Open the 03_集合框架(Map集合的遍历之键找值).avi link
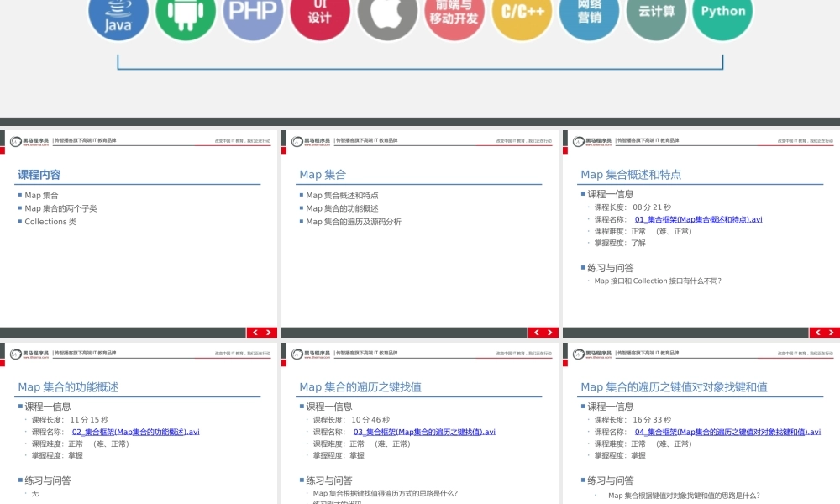This screenshot has width=840, height=504. tap(424, 431)
